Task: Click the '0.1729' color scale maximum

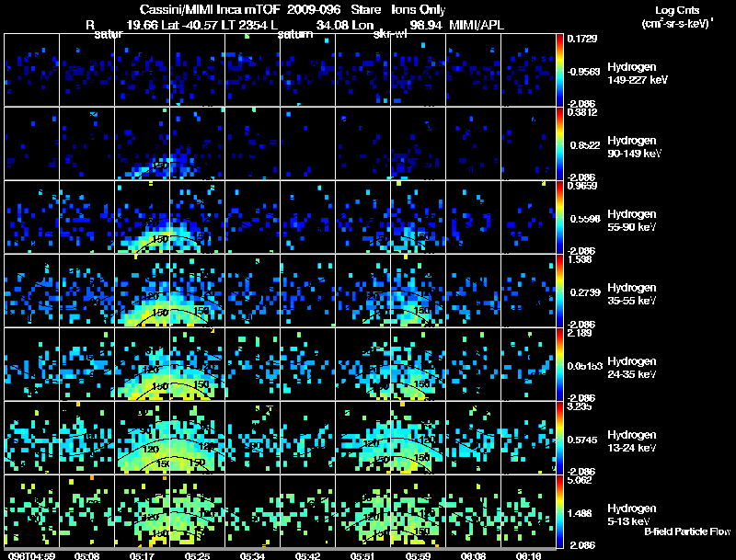Action: click(582, 39)
